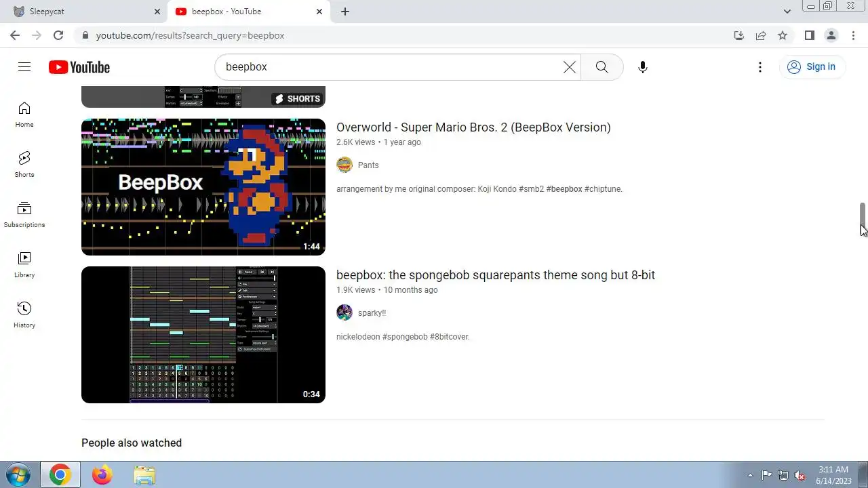
Task: Open the #beepbox hashtag in description
Action: (x=564, y=189)
